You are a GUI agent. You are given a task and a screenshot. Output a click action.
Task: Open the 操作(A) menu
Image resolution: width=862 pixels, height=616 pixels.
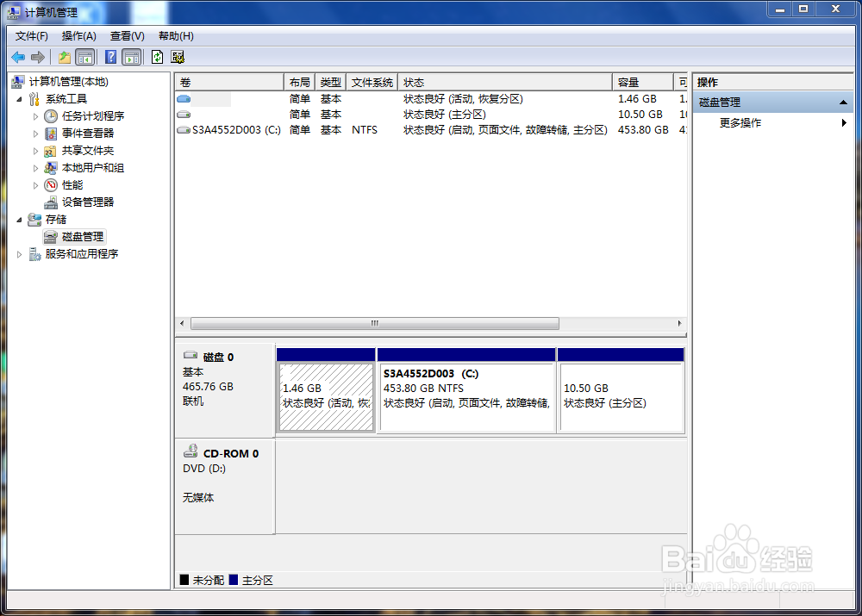click(79, 36)
